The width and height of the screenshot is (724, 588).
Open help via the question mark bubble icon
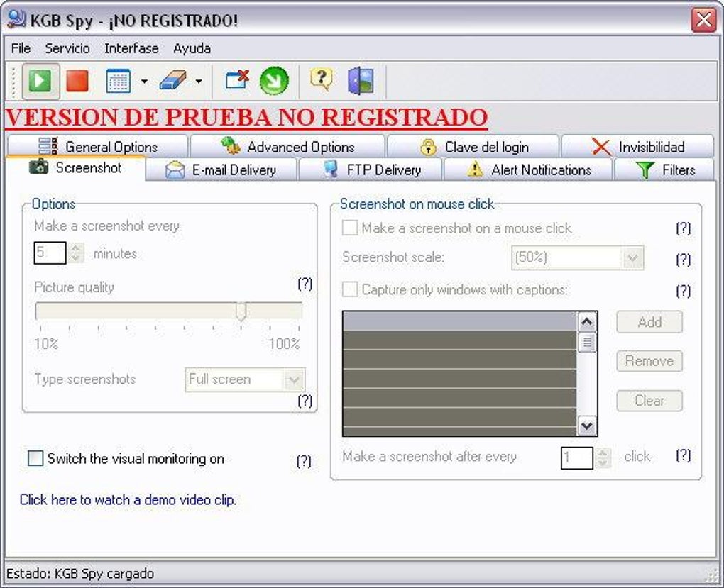pyautogui.click(x=322, y=79)
